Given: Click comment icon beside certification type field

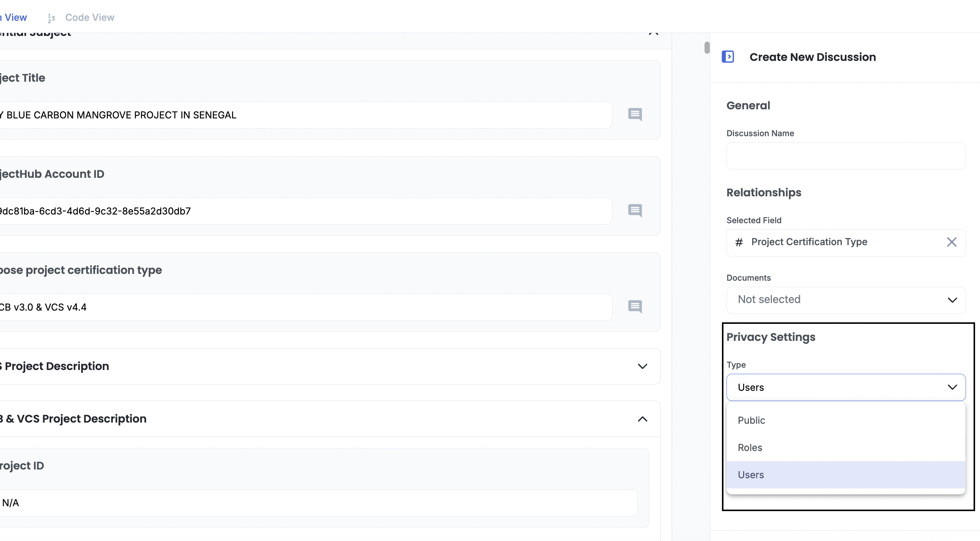Looking at the screenshot, I should [x=635, y=306].
